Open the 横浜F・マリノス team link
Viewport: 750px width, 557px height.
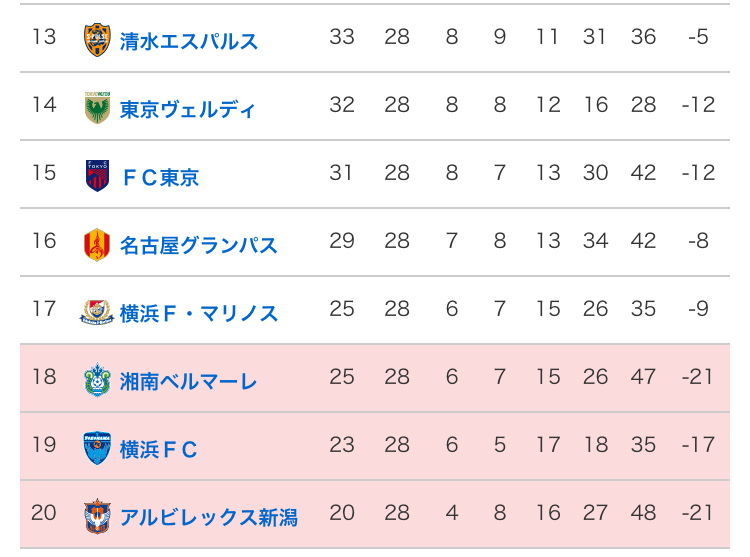pos(199,313)
